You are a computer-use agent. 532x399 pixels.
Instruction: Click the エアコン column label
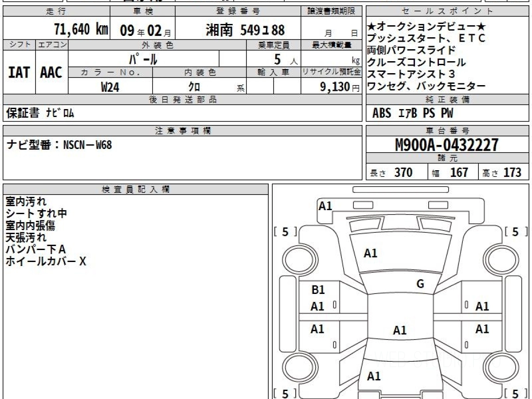(51, 45)
